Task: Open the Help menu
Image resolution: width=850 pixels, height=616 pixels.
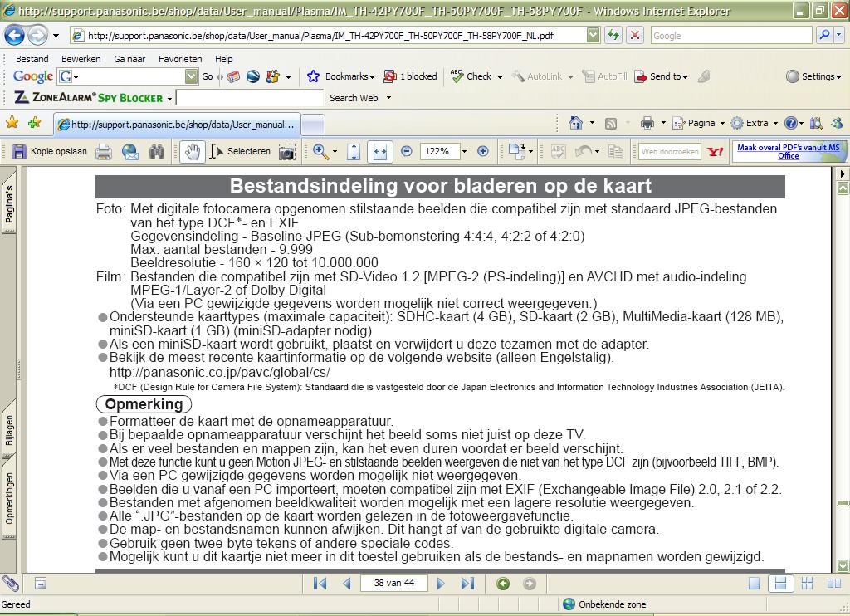Action: pos(223,59)
